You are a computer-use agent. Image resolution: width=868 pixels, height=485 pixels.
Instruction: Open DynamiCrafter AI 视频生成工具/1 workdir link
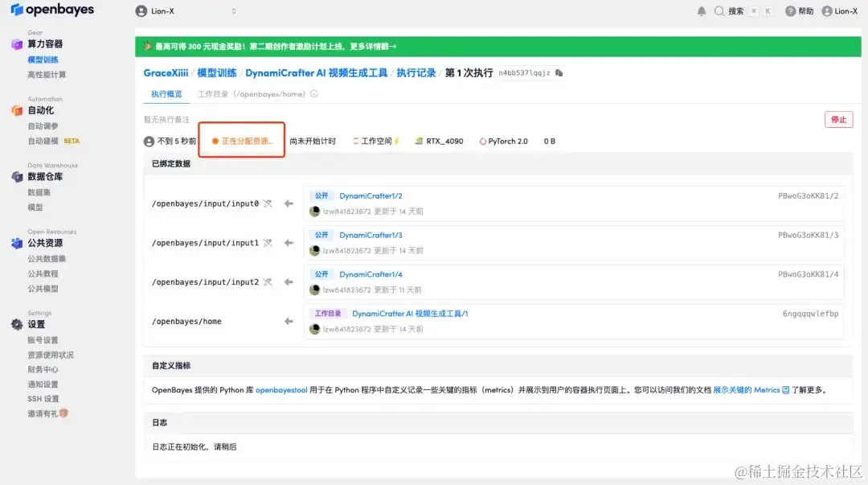(410, 314)
